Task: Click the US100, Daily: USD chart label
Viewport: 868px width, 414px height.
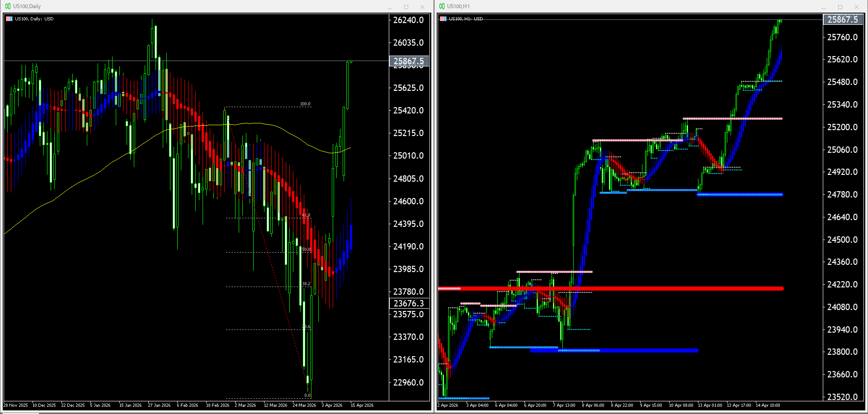Action: pyautogui.click(x=34, y=19)
